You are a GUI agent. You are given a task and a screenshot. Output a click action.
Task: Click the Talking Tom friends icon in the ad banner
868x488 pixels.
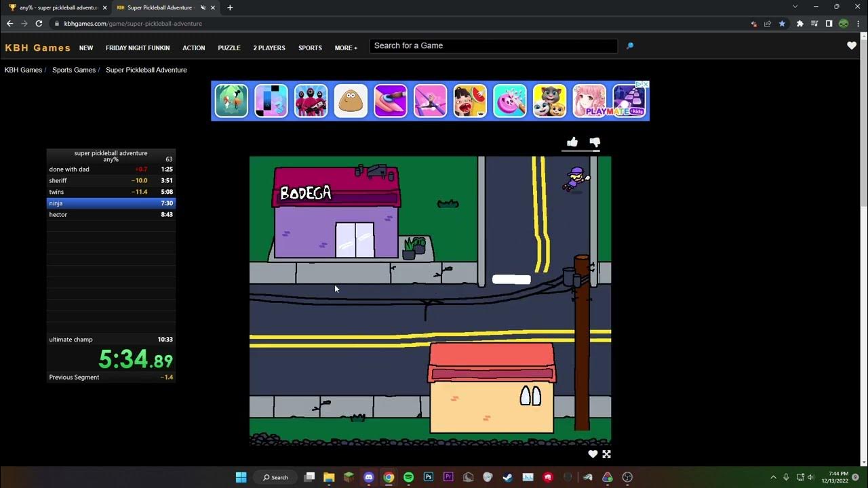(549, 101)
